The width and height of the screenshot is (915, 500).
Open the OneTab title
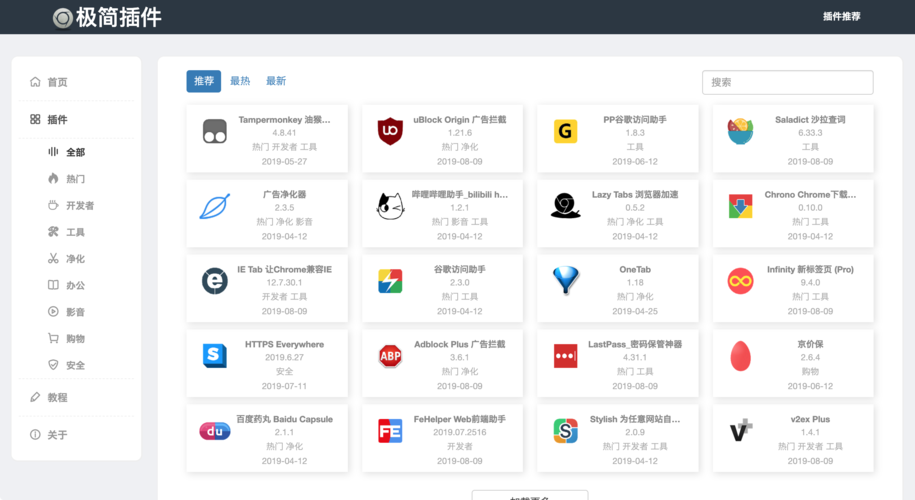(x=635, y=270)
